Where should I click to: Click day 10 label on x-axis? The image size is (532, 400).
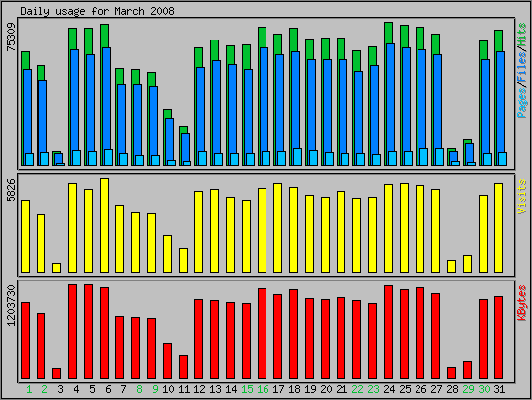168,389
